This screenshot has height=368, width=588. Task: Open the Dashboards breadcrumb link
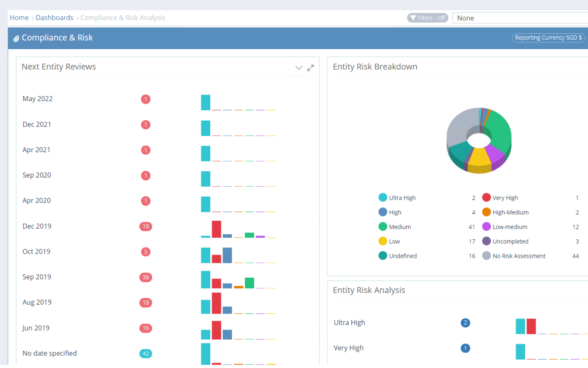[55, 18]
